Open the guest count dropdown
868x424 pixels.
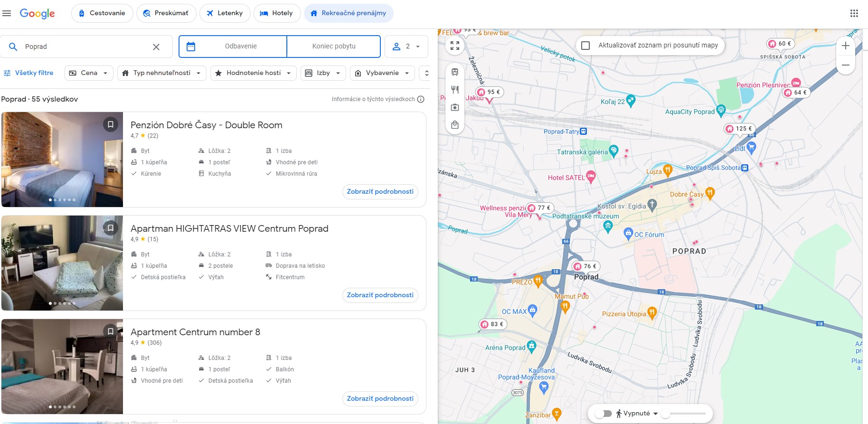coord(406,47)
